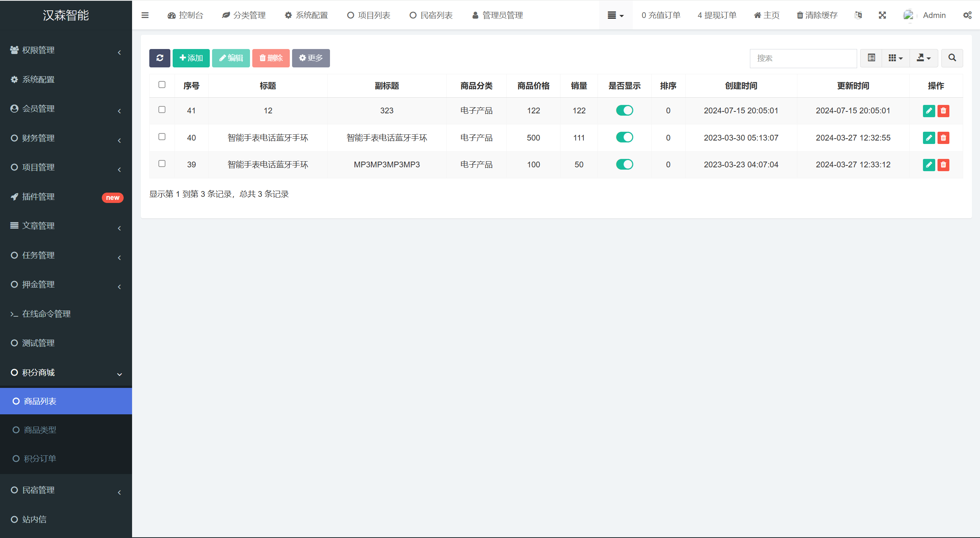Open 商品类型 in the sidebar

pyautogui.click(x=40, y=430)
